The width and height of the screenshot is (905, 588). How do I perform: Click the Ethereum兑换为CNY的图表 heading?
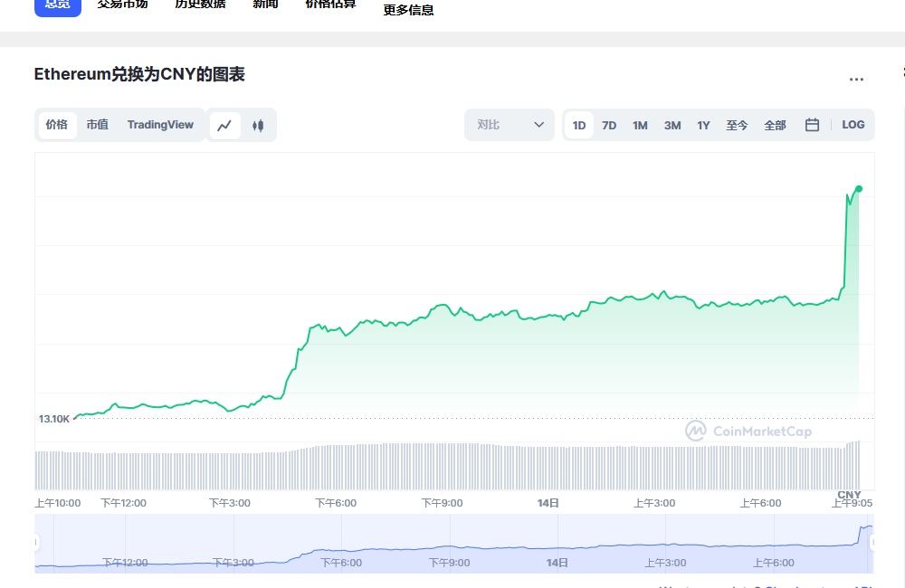[x=139, y=74]
